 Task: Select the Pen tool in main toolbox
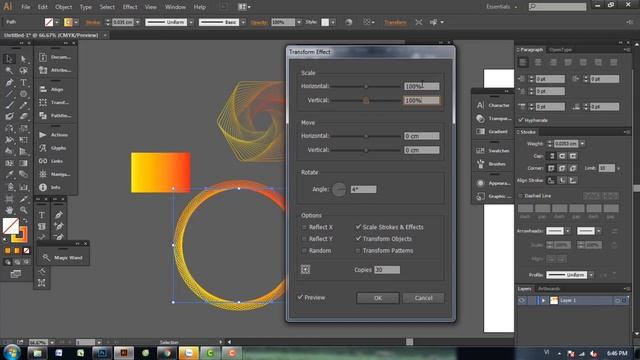pos(9,82)
